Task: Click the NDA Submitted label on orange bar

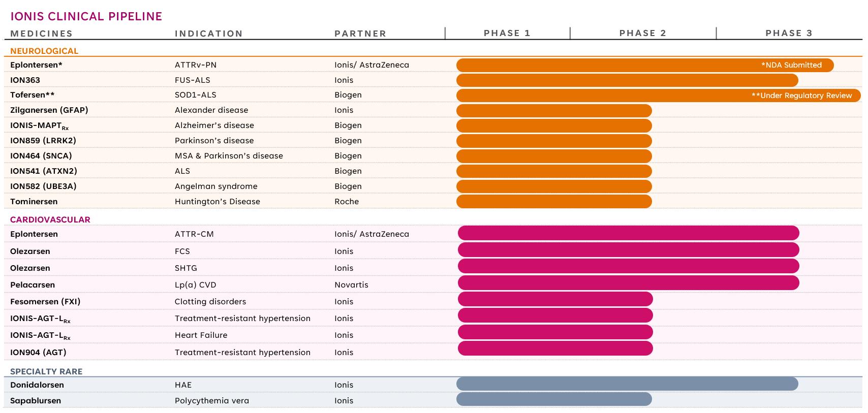Action: click(791, 65)
